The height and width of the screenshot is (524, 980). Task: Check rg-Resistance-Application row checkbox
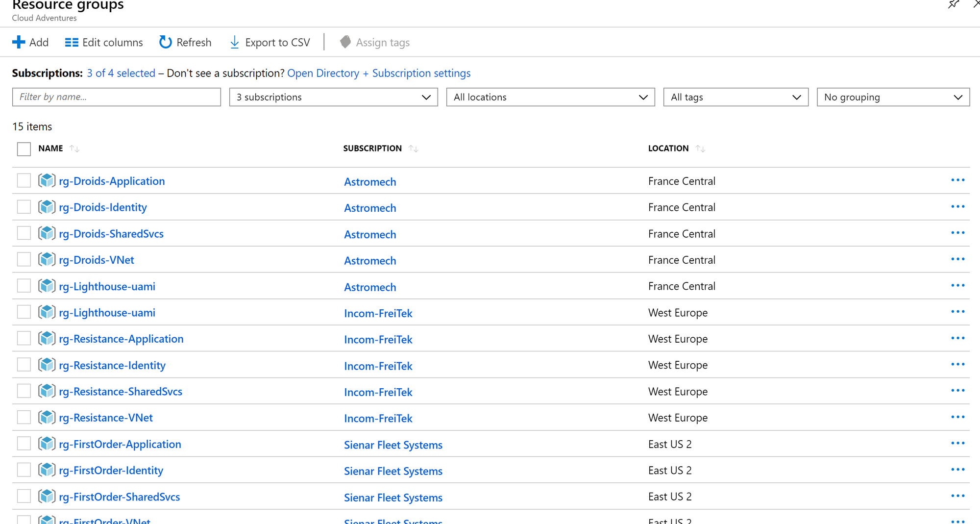[x=24, y=338]
